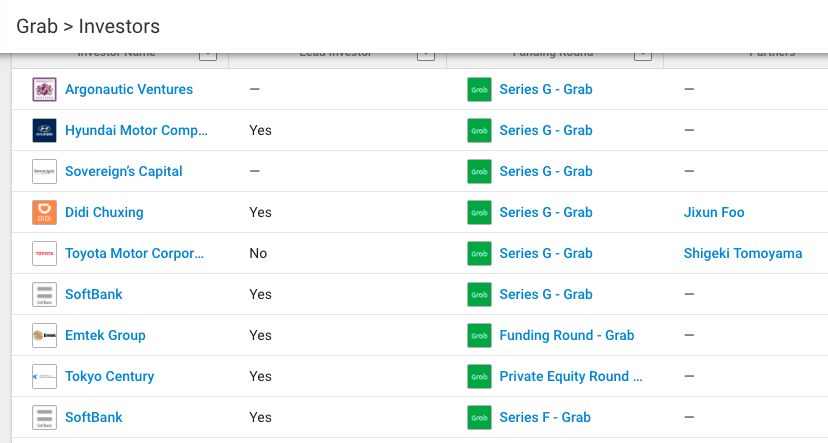Open SoftBank link in the Series F row
This screenshot has height=443, width=828.
click(x=93, y=417)
